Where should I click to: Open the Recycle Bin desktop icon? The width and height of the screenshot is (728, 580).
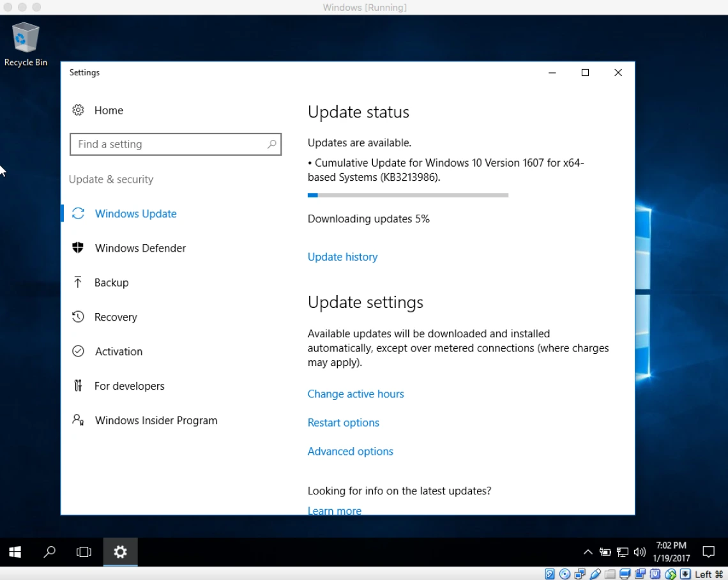(26, 45)
